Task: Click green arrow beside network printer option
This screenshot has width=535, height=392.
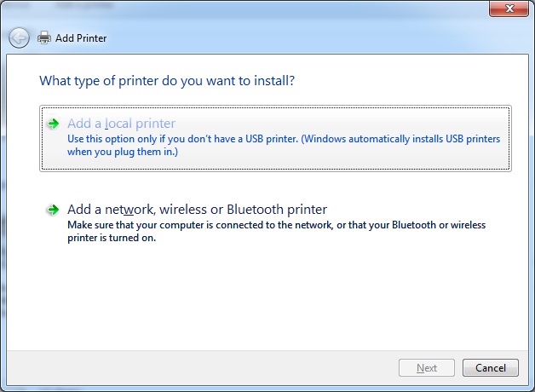Action: click(54, 210)
